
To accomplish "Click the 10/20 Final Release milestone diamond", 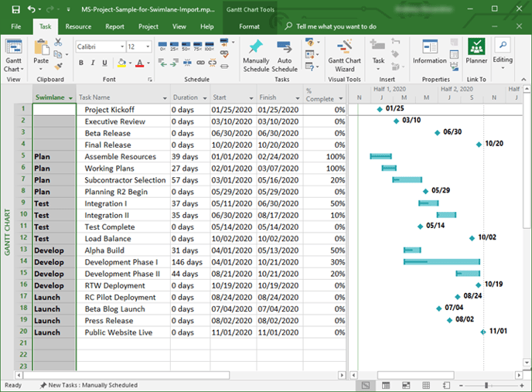I will click(x=479, y=145).
